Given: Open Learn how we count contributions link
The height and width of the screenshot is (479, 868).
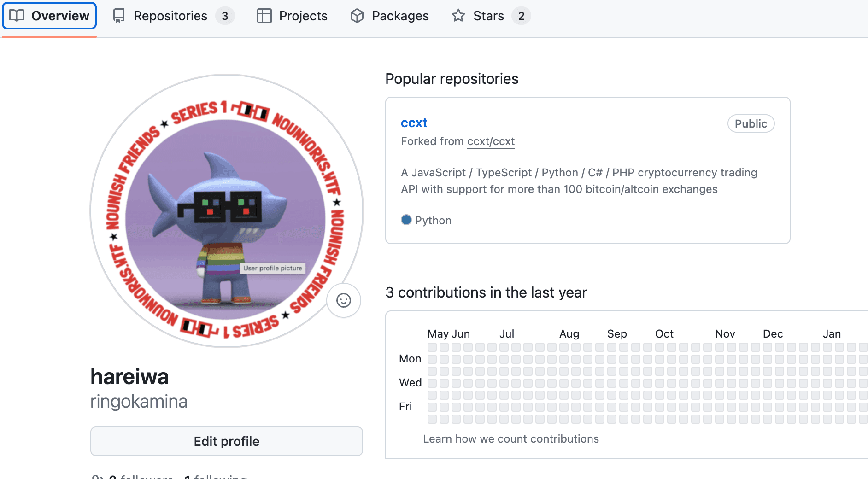Looking at the screenshot, I should pos(511,439).
